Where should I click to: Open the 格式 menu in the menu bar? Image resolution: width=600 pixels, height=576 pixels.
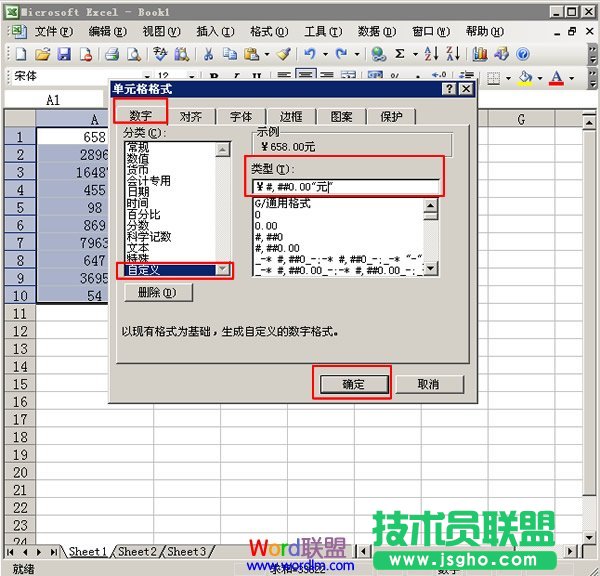pos(265,31)
